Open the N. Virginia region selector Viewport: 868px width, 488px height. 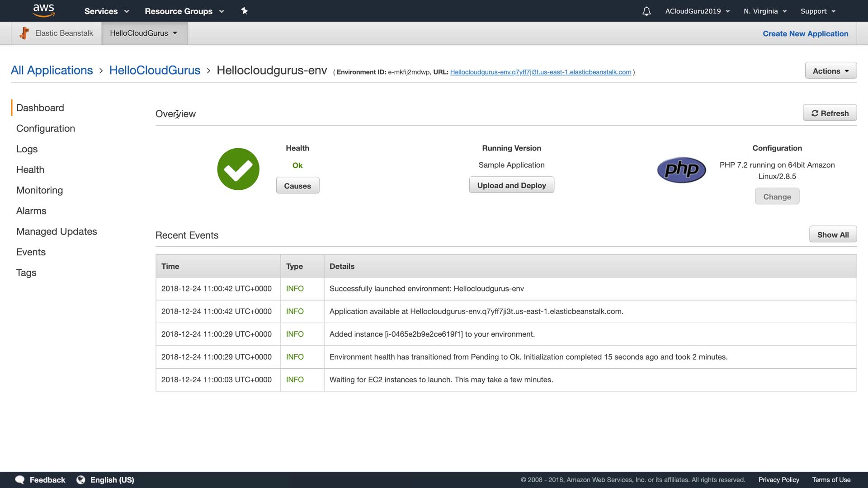tap(765, 11)
